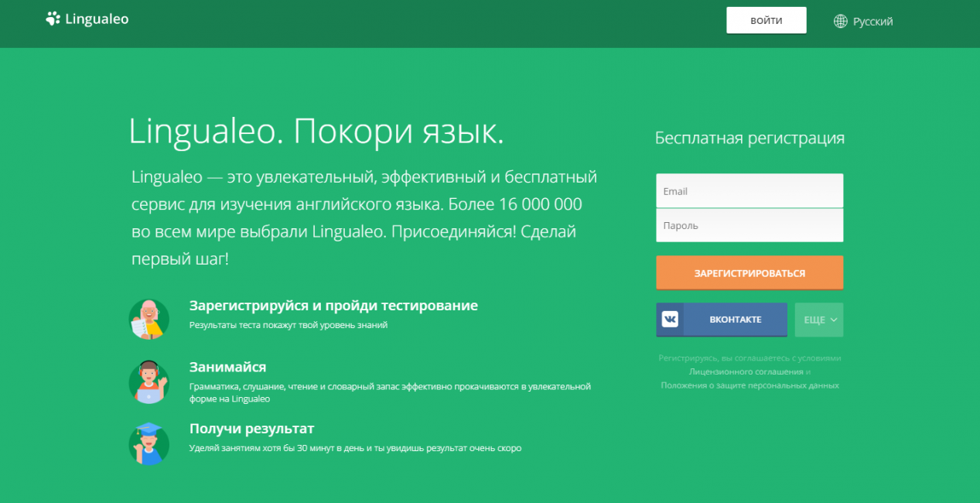
Task: Click the Грамматика, слушание, чтение description text
Action: [390, 392]
